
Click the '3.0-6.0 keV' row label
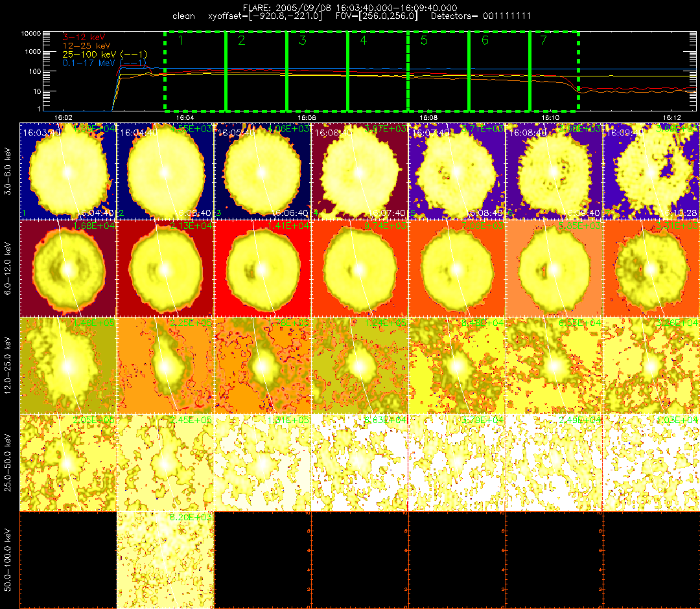8,172
